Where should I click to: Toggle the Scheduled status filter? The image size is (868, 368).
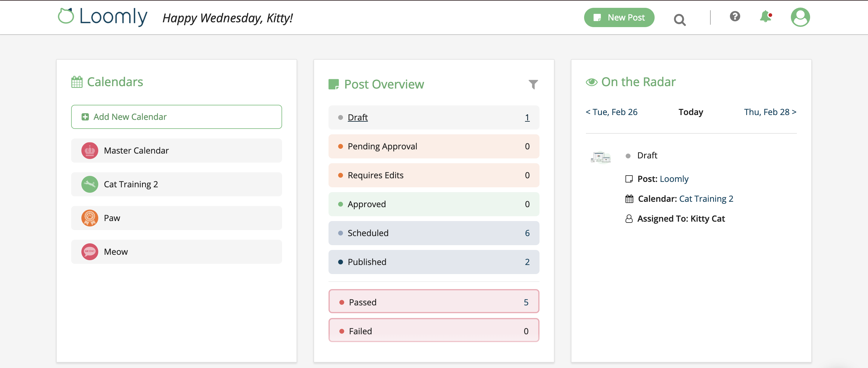click(x=434, y=233)
